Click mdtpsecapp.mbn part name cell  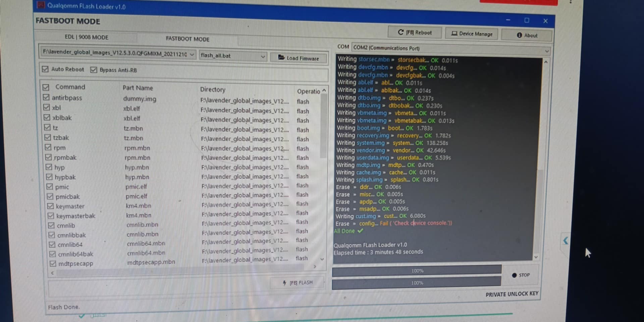[x=151, y=262]
